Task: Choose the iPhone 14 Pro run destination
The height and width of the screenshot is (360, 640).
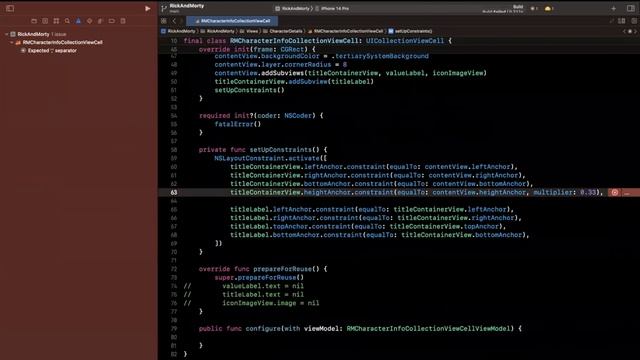Action: (x=332, y=8)
